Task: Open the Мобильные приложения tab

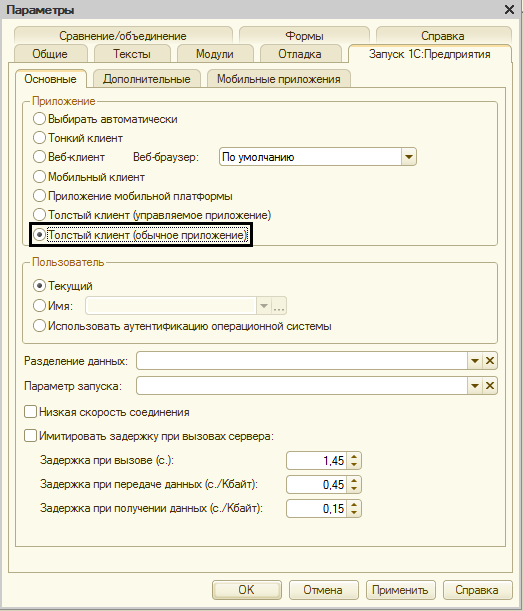Action: (x=279, y=79)
